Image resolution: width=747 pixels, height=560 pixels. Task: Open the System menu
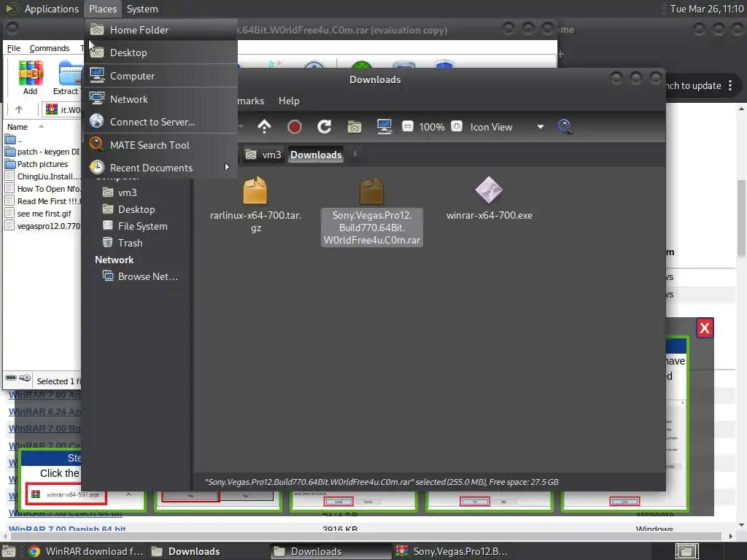pyautogui.click(x=142, y=9)
